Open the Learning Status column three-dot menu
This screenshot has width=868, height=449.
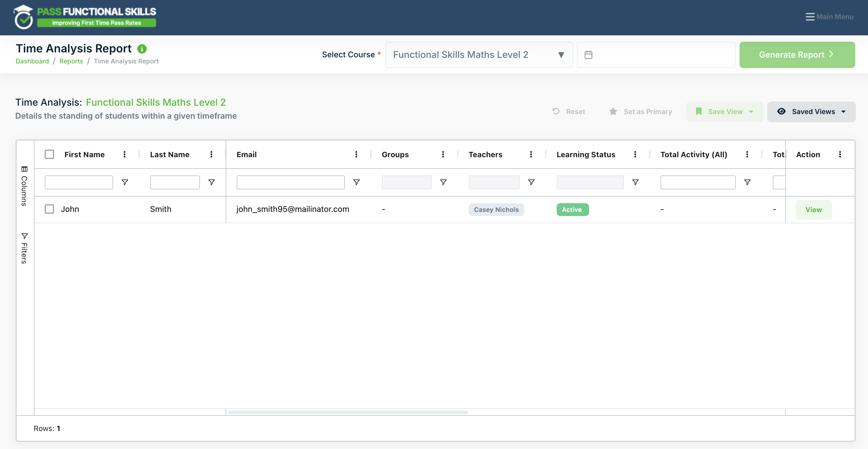(x=635, y=154)
